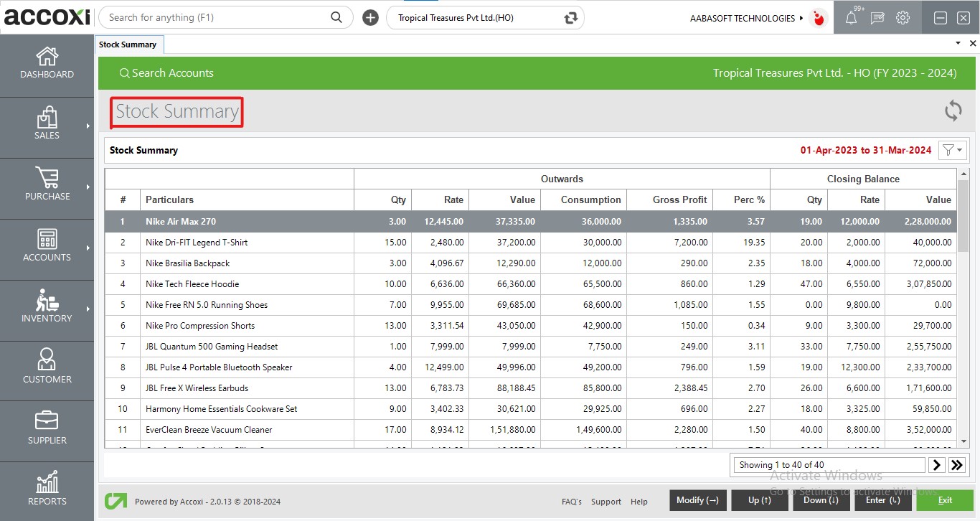Open the Dashboard from the sidebar

(x=47, y=63)
